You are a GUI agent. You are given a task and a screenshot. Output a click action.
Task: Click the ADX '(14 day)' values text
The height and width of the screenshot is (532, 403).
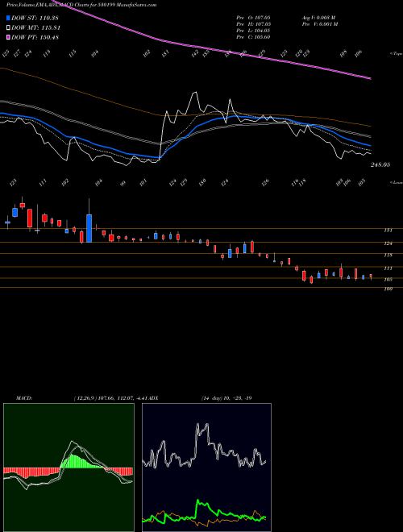coord(226,398)
